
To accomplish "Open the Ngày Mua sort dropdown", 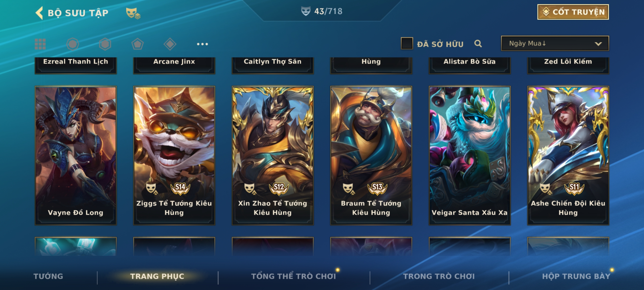I will (555, 43).
